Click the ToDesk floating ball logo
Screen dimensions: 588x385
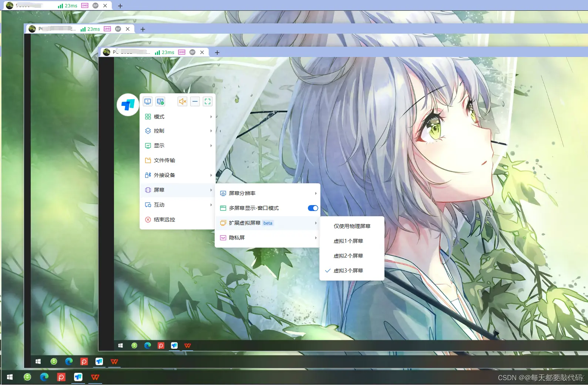(x=128, y=105)
